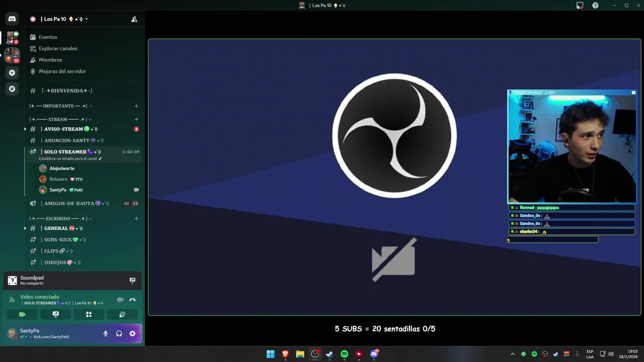Toggle the camera on or off
The width and height of the screenshot is (644, 362).
(x=22, y=314)
